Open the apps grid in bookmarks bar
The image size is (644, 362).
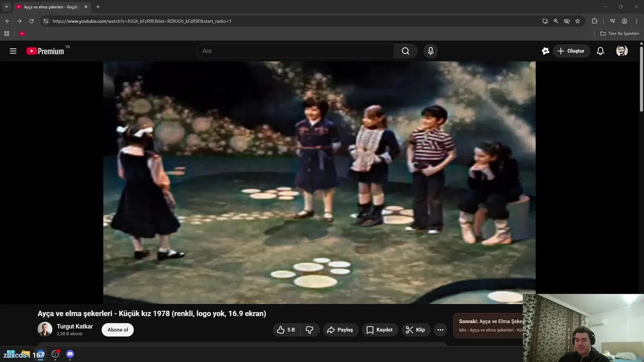[7, 34]
